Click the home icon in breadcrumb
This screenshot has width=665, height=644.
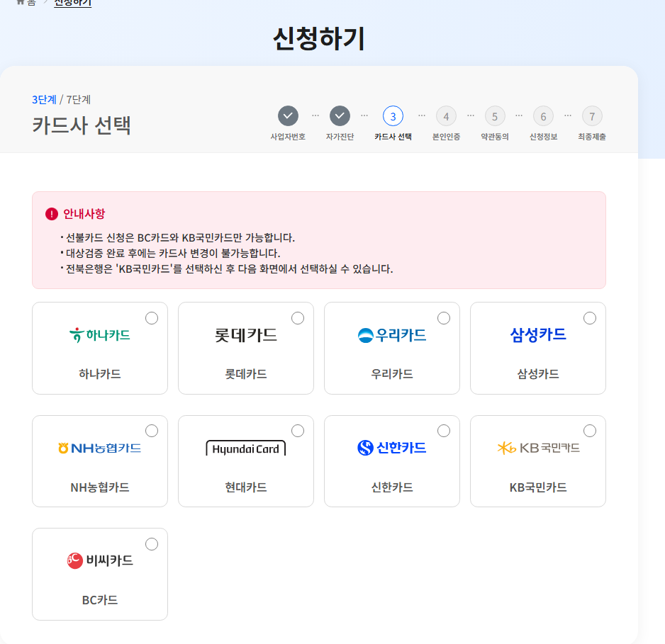[20, 2]
